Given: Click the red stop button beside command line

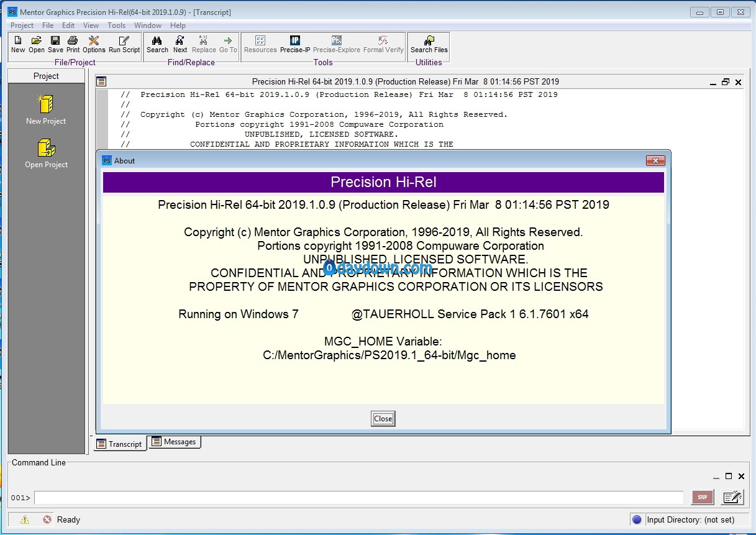Looking at the screenshot, I should (703, 497).
